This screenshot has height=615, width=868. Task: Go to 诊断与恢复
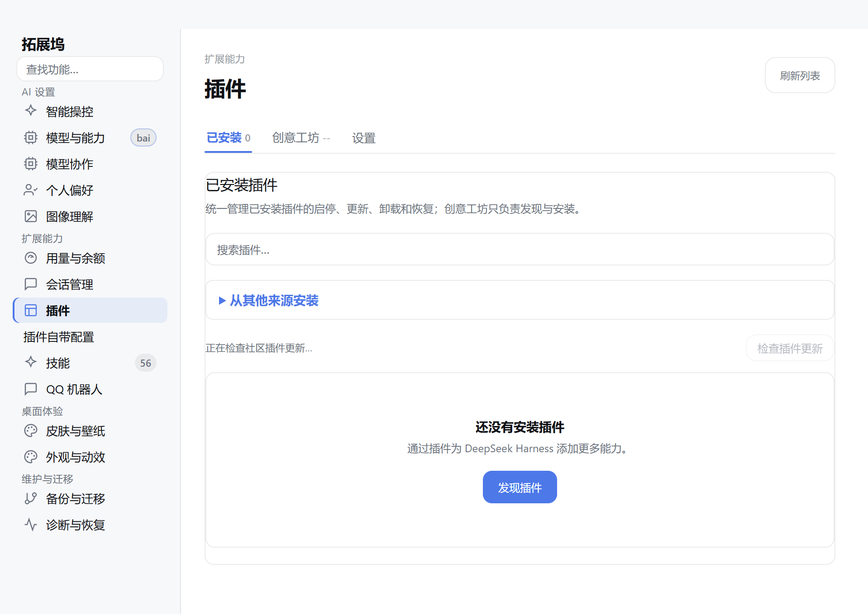point(91,525)
